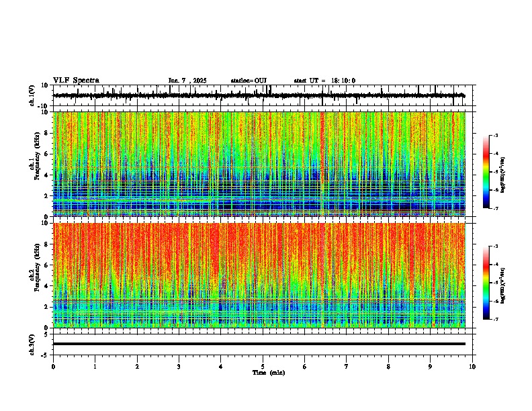Click the "8" kHz tick on ch.1 frequency axis
This screenshot has height=411, width=532.
tap(47, 133)
